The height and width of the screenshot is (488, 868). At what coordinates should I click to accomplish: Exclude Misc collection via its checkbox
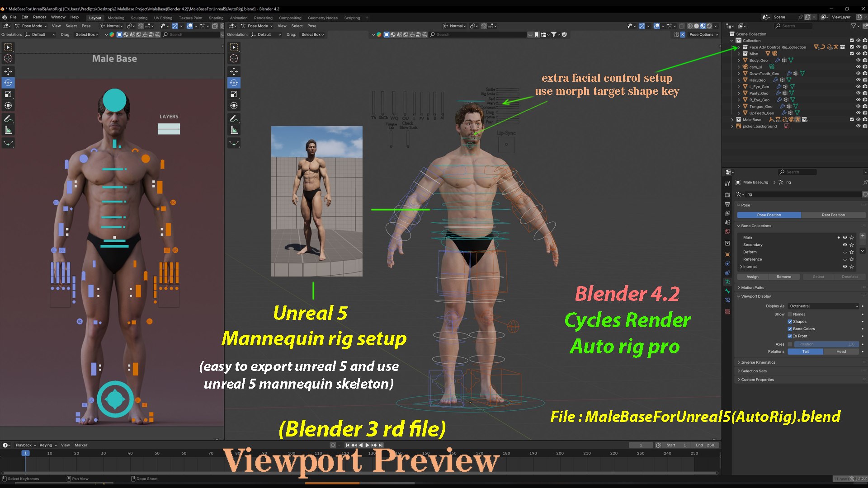point(852,54)
